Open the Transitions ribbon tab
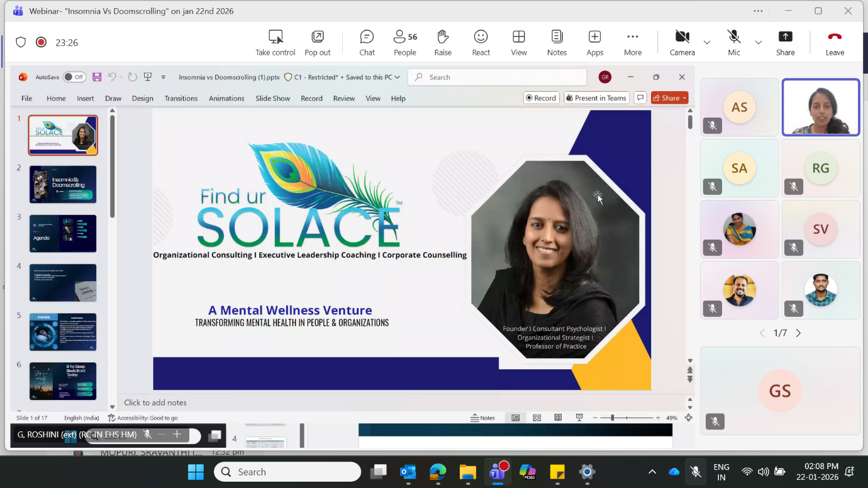 pyautogui.click(x=181, y=99)
